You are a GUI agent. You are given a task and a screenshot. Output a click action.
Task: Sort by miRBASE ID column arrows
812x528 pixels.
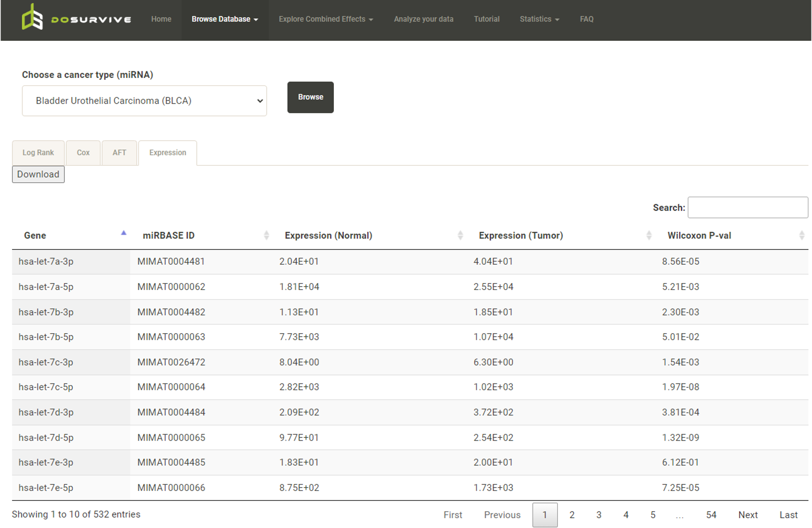pos(266,236)
